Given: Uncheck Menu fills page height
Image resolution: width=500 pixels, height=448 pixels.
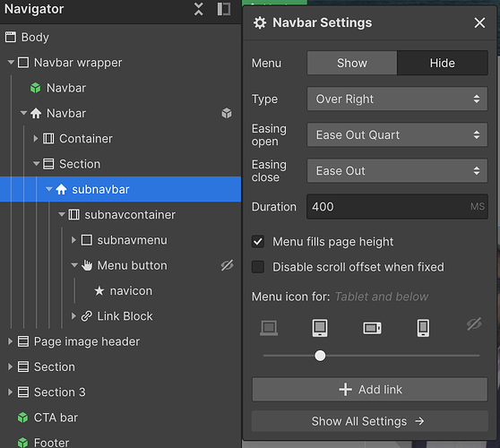Looking at the screenshot, I should (x=258, y=242).
